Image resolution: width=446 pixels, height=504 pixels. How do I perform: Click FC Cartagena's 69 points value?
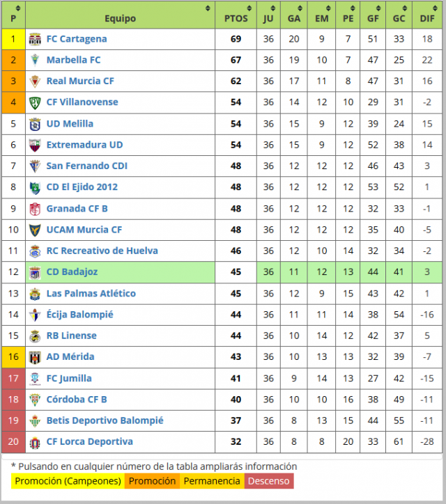(x=236, y=39)
